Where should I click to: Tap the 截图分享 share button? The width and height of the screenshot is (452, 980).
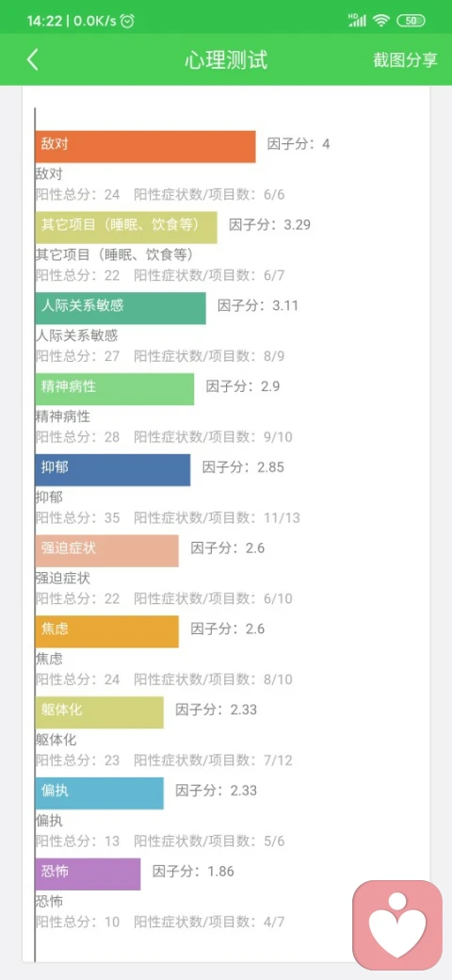coord(406,60)
